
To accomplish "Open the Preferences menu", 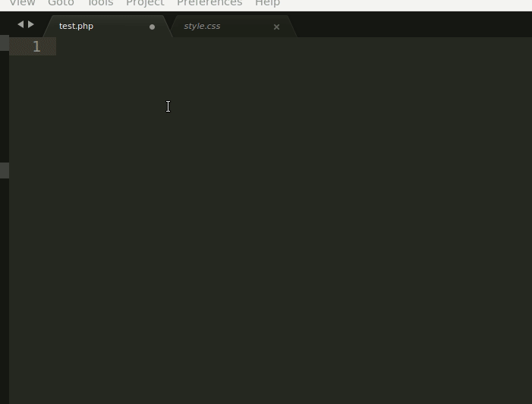I will pos(209,3).
